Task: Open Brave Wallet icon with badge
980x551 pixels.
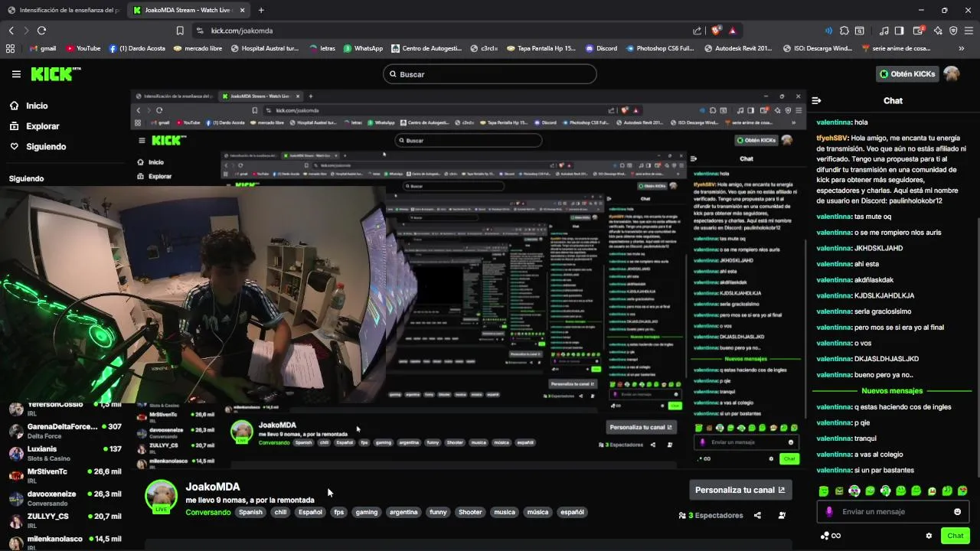Action: tap(919, 31)
